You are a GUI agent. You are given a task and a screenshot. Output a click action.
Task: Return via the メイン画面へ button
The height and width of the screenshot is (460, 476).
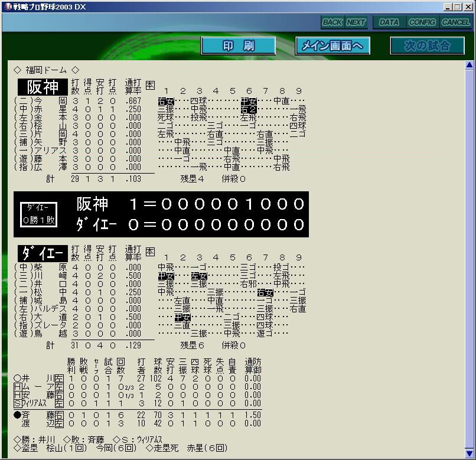coord(332,45)
